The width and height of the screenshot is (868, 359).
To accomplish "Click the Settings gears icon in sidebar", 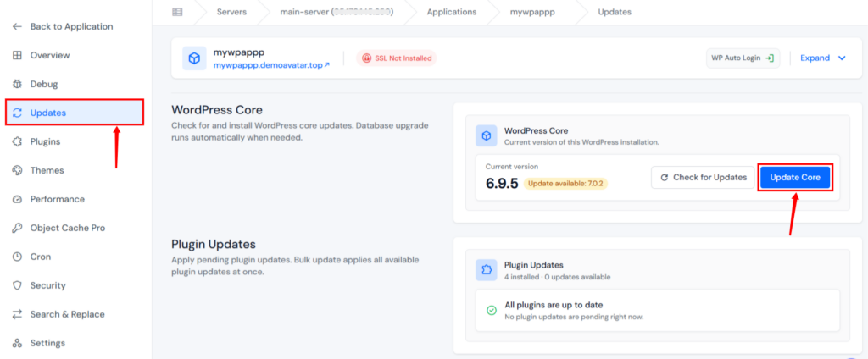I will tap(18, 343).
